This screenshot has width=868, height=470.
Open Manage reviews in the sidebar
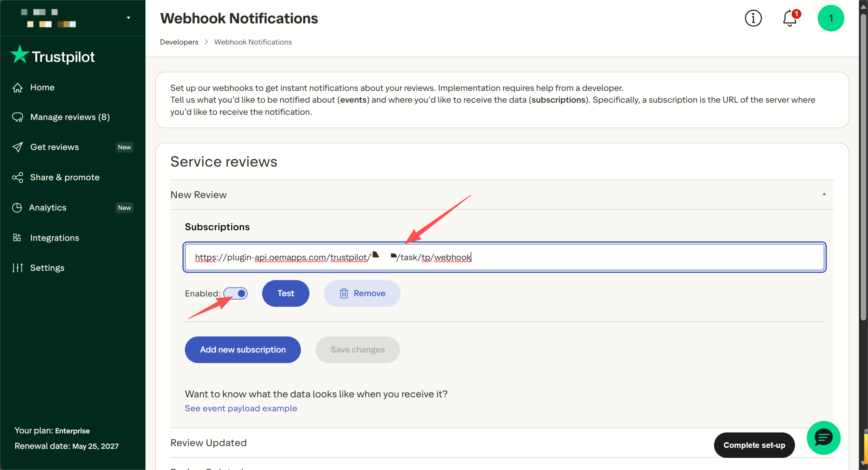[x=70, y=117]
